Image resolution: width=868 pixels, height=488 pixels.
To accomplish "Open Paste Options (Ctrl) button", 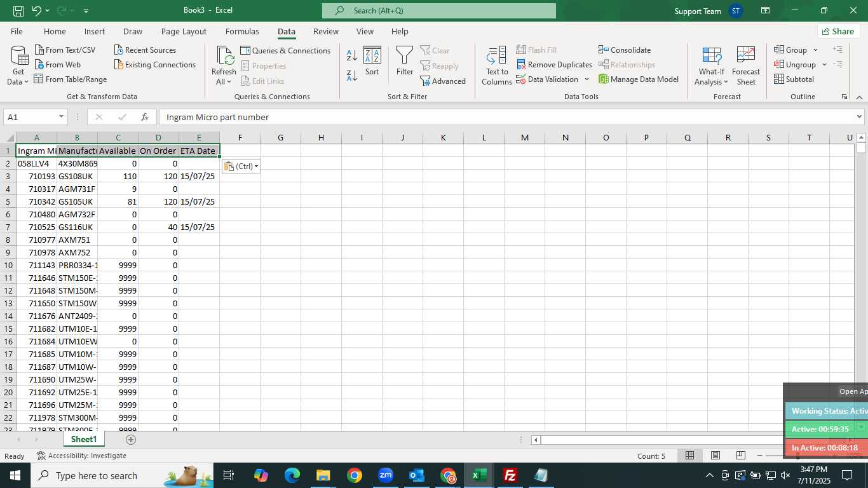I will point(241,166).
